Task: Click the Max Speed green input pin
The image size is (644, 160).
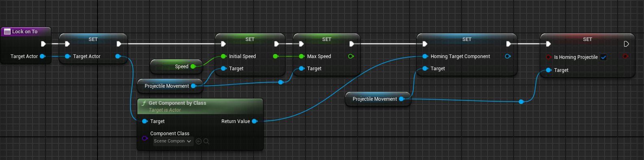Action: [x=302, y=56]
